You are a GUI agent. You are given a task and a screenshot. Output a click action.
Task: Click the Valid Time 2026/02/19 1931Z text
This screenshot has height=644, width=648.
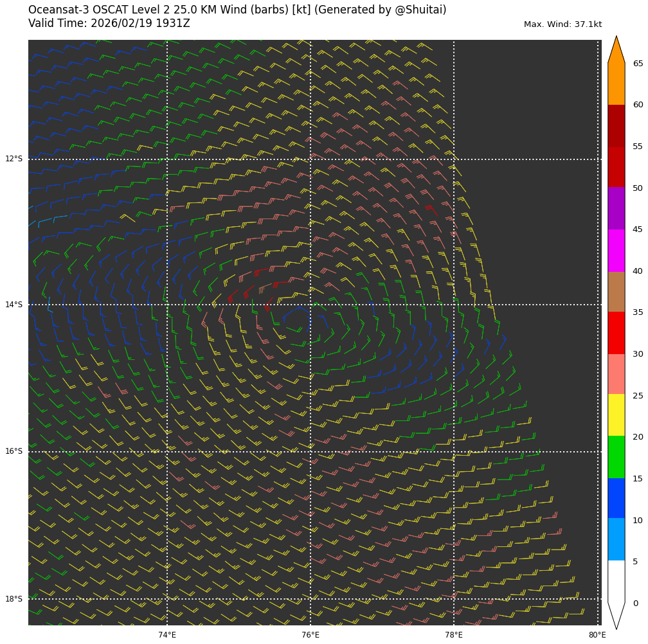tap(109, 23)
